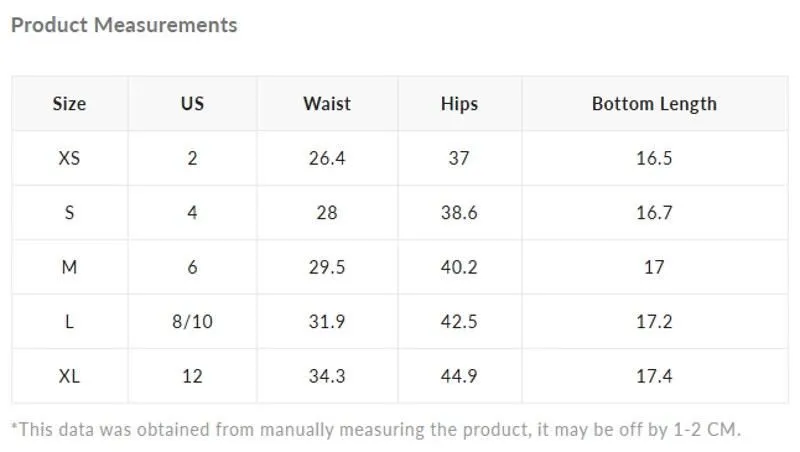Image resolution: width=800 pixels, height=452 pixels.
Task: Click the Hips column header
Action: click(x=459, y=104)
